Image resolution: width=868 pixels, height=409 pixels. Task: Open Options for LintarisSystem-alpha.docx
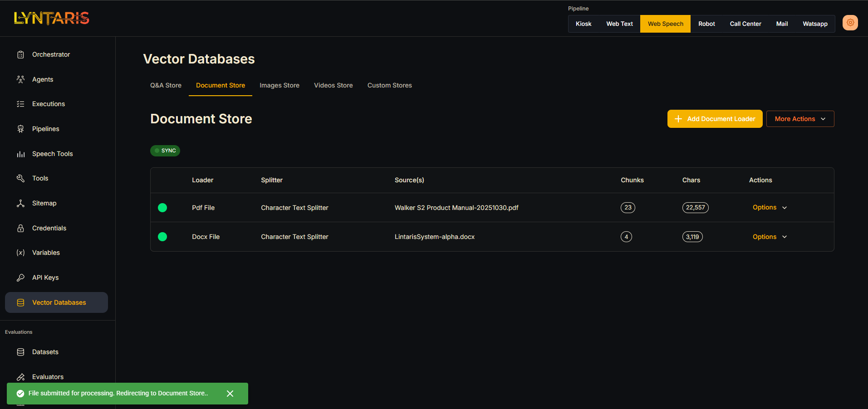coord(770,237)
